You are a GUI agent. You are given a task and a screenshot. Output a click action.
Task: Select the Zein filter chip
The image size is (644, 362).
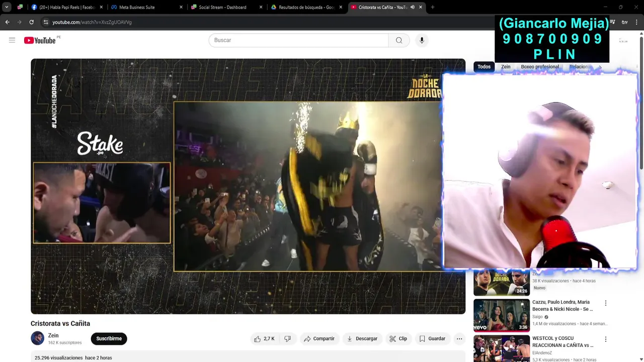506,67
